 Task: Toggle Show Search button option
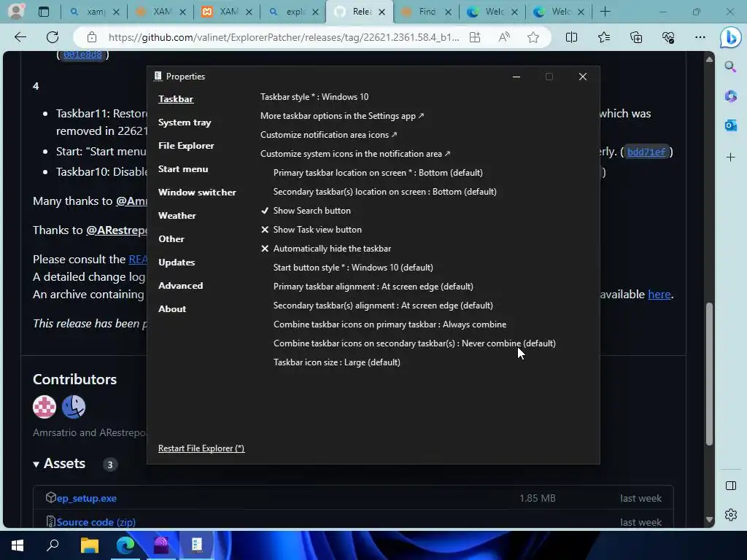[x=306, y=211]
